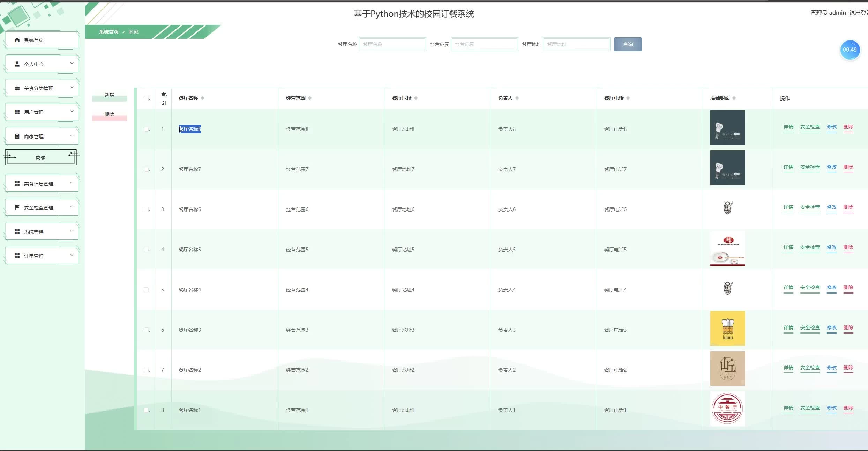868x451 pixels.
Task: Click the person icon for 个人中心
Action: (17, 64)
